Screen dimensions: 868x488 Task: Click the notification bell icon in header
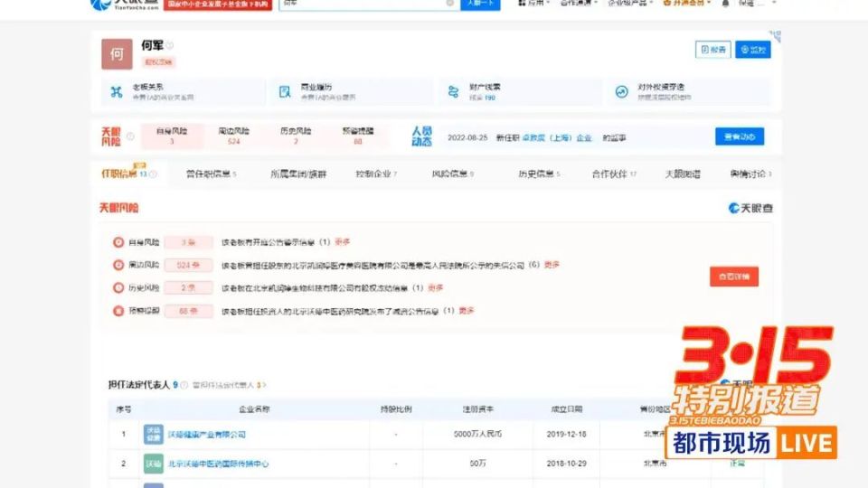click(725, 4)
